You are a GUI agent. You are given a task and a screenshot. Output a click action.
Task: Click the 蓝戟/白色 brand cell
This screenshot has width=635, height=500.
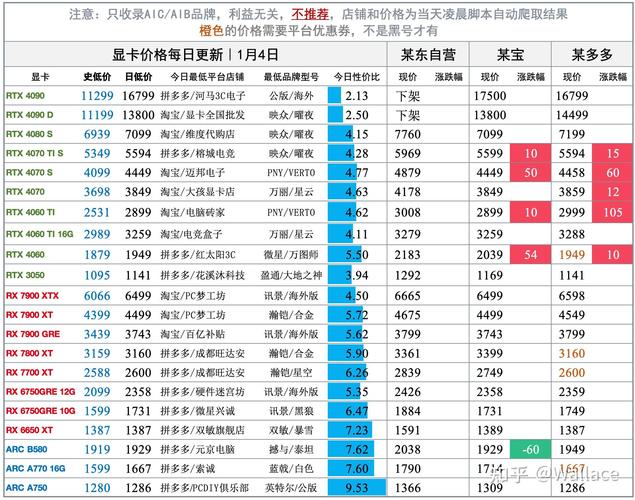click(291, 468)
